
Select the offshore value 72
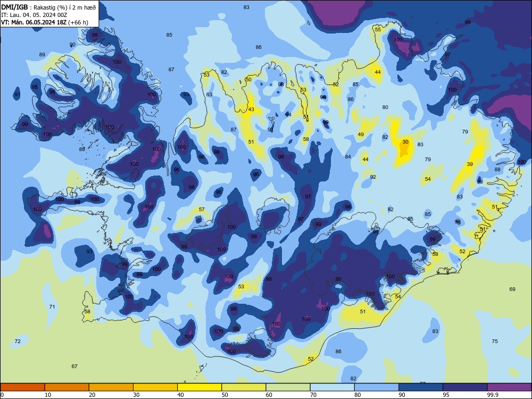pyautogui.click(x=18, y=341)
